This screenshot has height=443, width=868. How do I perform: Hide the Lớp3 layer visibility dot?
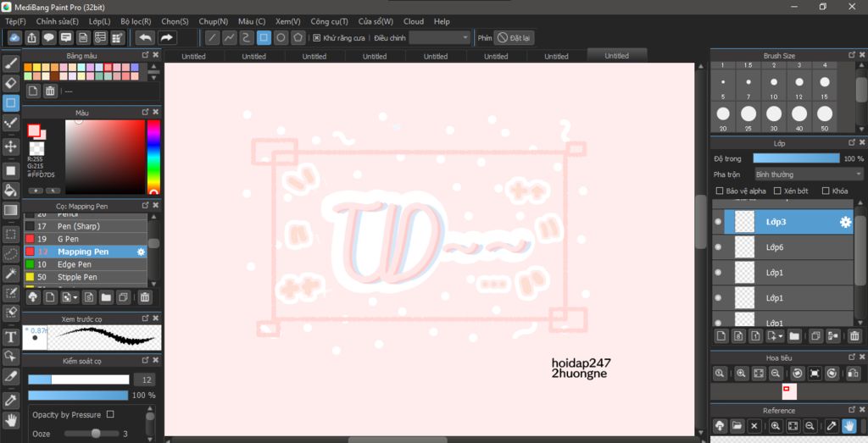click(x=718, y=222)
